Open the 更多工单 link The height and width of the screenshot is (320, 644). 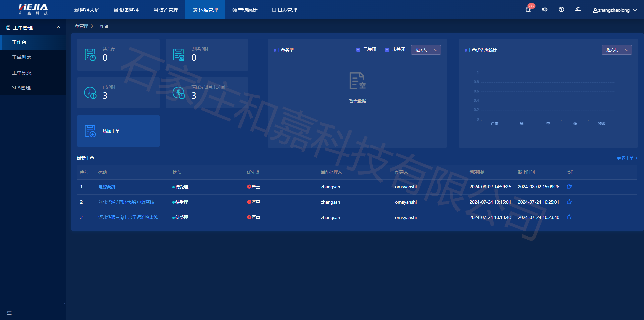[x=627, y=158]
